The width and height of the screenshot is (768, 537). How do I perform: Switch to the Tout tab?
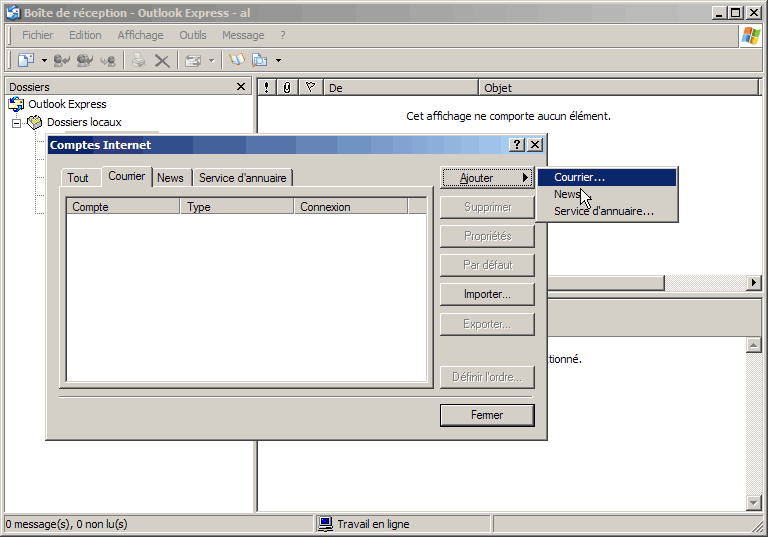point(78,178)
